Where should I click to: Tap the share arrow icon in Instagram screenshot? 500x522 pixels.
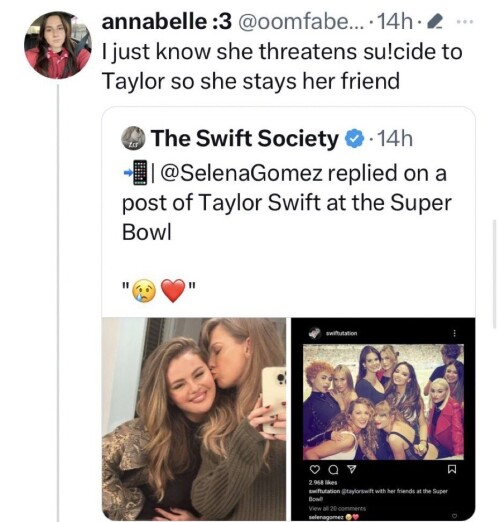[x=351, y=469]
